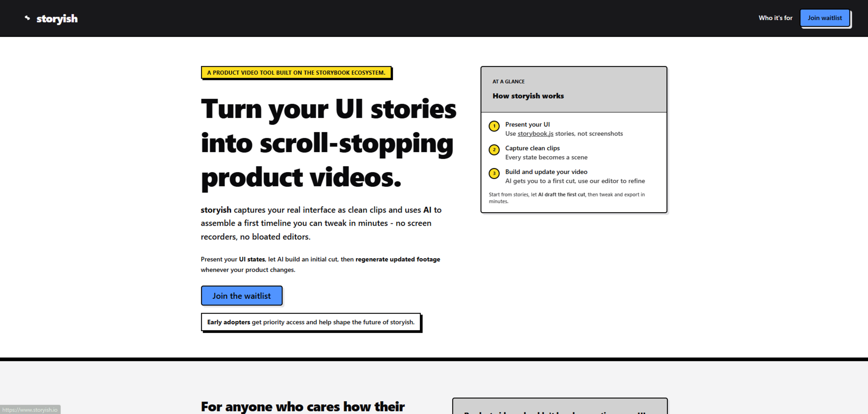The width and height of the screenshot is (868, 414).
Task: Click the blue "Join the waitlist" hero button
Action: coord(242,295)
